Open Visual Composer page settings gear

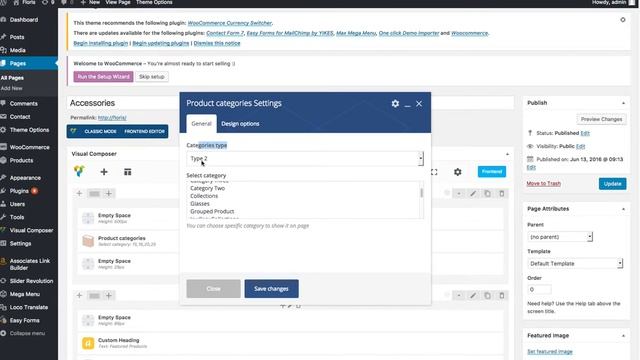coord(458,172)
